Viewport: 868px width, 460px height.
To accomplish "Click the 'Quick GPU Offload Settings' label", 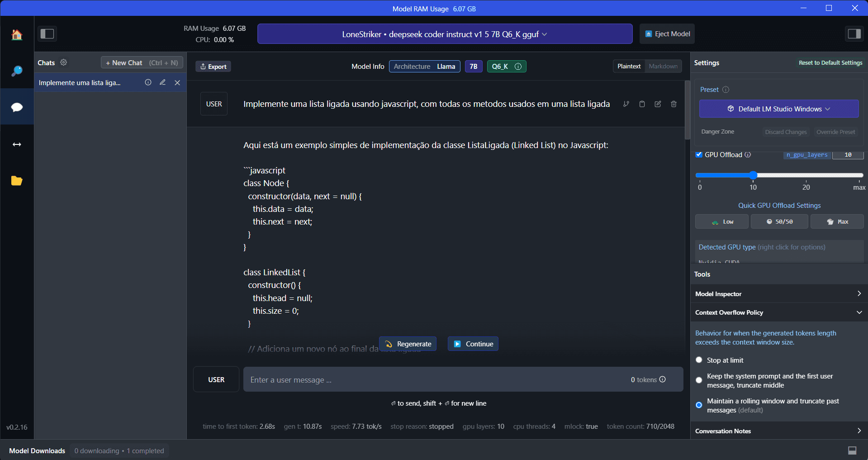I will tap(779, 206).
